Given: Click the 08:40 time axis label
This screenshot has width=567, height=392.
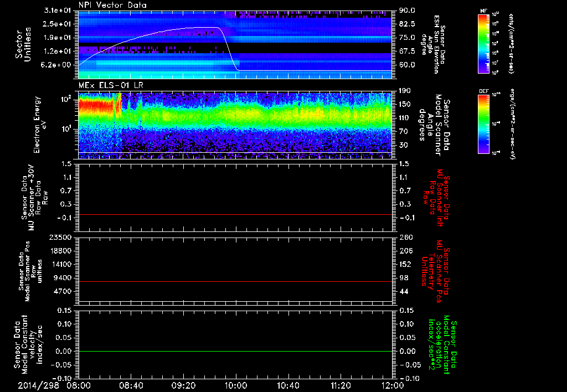Looking at the screenshot, I should click(x=131, y=385).
